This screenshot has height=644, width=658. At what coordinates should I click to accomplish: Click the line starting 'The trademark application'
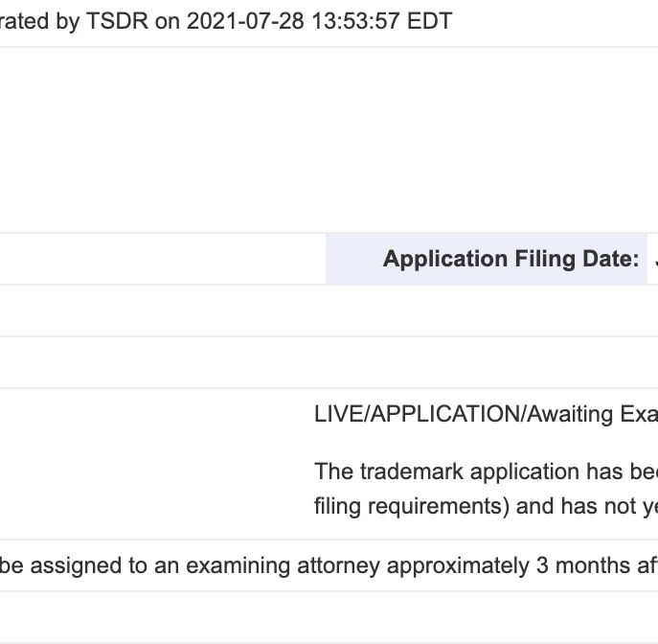click(486, 471)
